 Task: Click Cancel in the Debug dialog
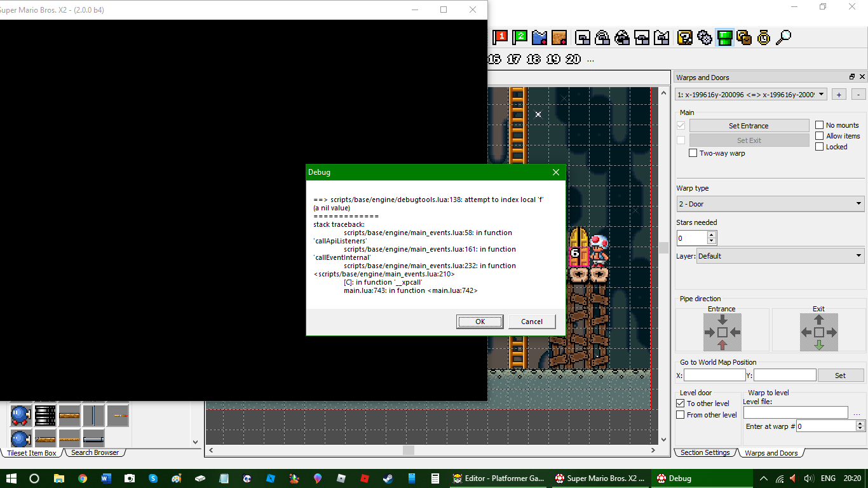[x=532, y=322]
